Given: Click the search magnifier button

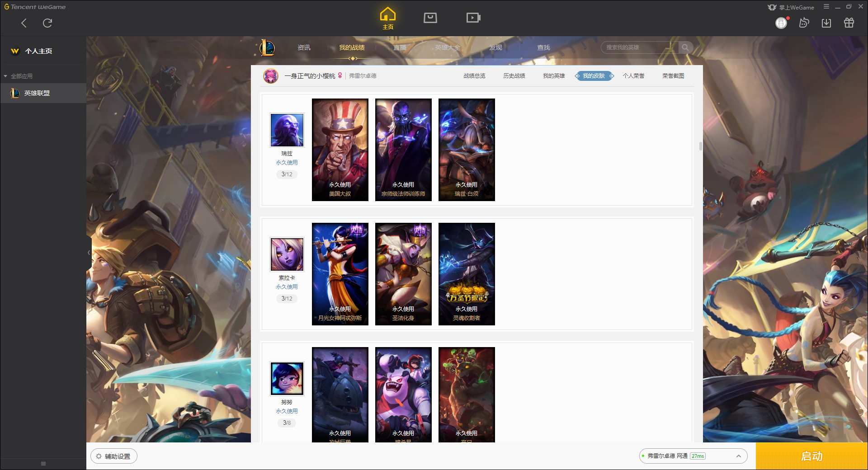Looking at the screenshot, I should [685, 47].
